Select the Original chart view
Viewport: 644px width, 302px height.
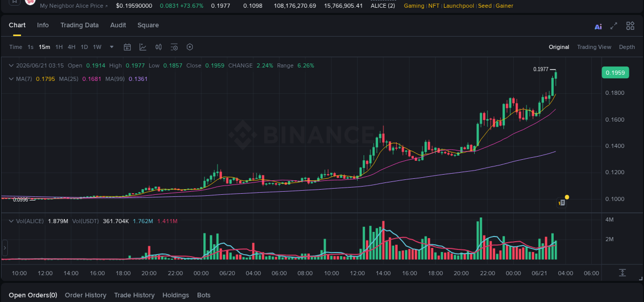tap(558, 47)
